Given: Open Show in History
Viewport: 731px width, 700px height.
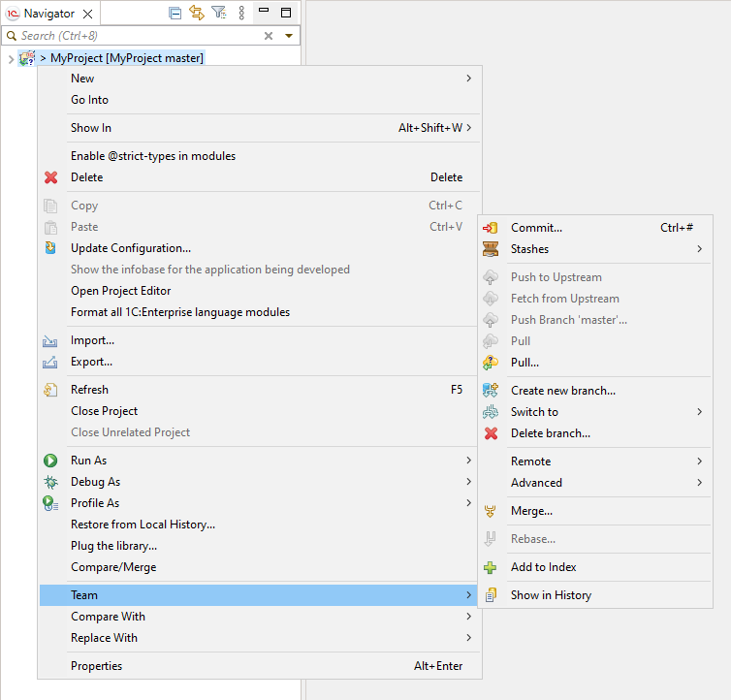Looking at the screenshot, I should [x=551, y=595].
